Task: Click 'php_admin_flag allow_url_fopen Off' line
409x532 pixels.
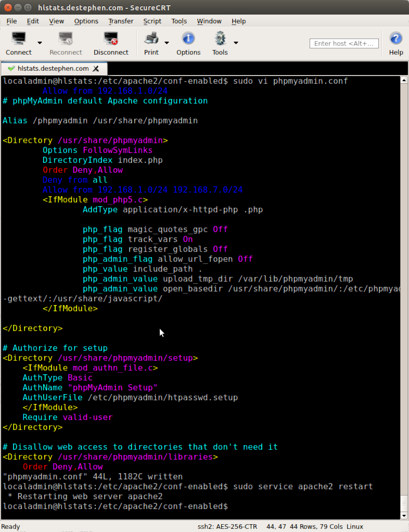Action: [168, 259]
